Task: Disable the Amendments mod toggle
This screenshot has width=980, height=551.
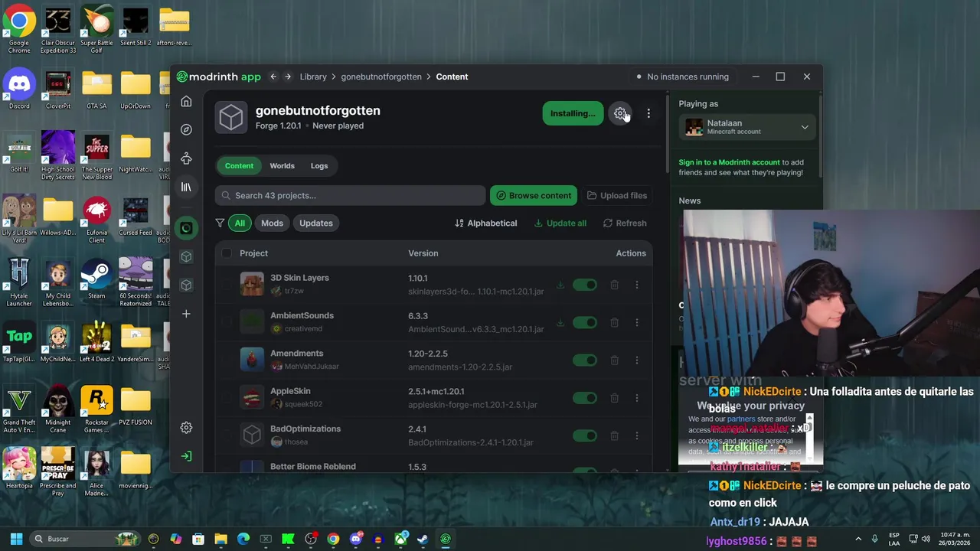Action: click(x=585, y=360)
